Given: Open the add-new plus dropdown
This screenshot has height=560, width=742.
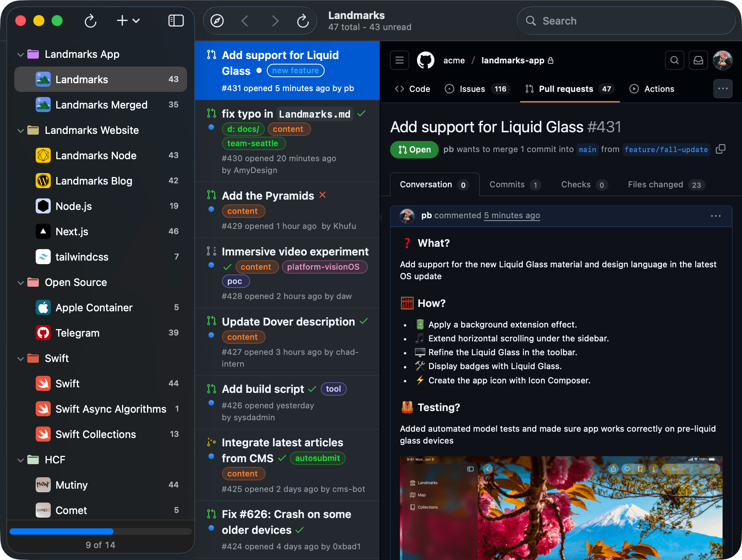Looking at the screenshot, I should point(128,21).
